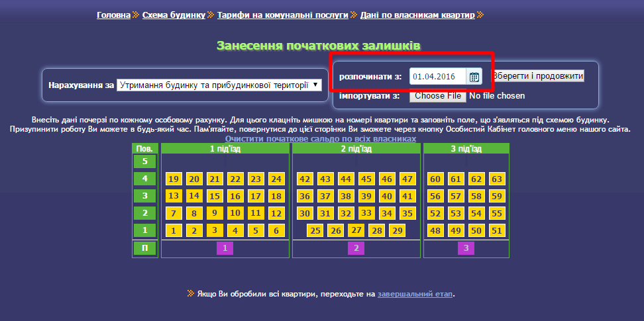Select apartment 48 in entrance 3
The width and height of the screenshot is (644, 321).
(x=435, y=230)
